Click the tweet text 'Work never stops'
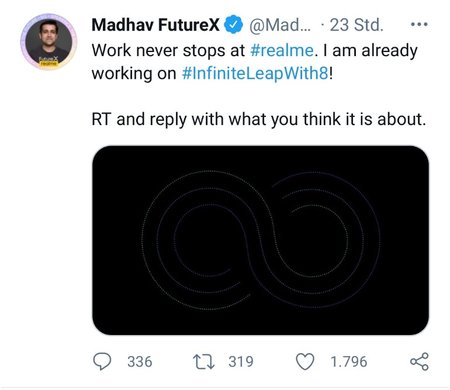 (x=153, y=51)
